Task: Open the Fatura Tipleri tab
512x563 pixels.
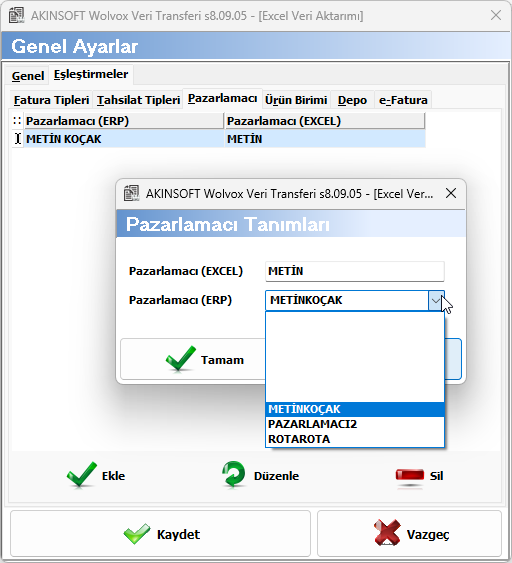Action: pos(51,100)
